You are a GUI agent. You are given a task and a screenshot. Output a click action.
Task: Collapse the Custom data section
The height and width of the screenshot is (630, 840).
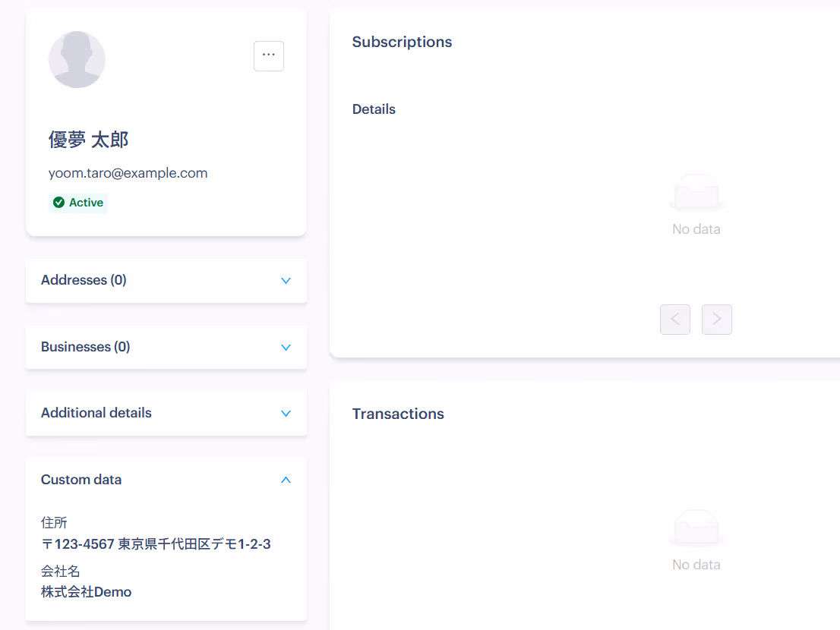(x=286, y=480)
